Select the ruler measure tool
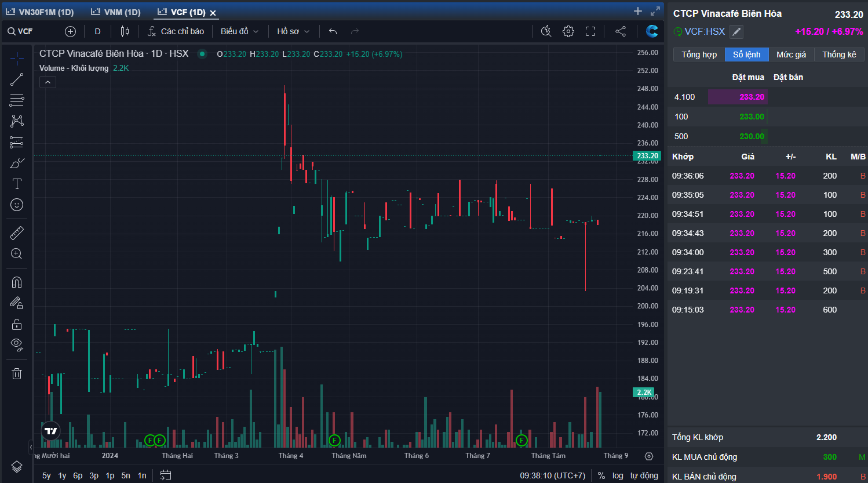868x483 pixels. [17, 233]
